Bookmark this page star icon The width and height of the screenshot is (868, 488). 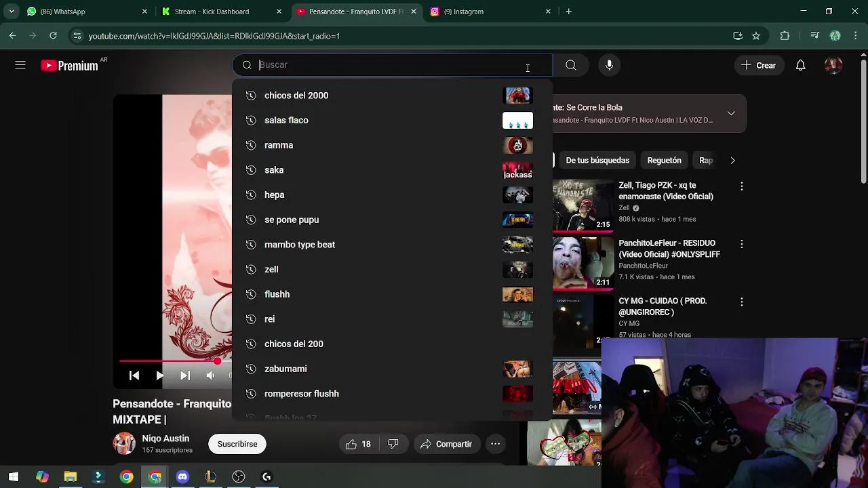point(756,36)
